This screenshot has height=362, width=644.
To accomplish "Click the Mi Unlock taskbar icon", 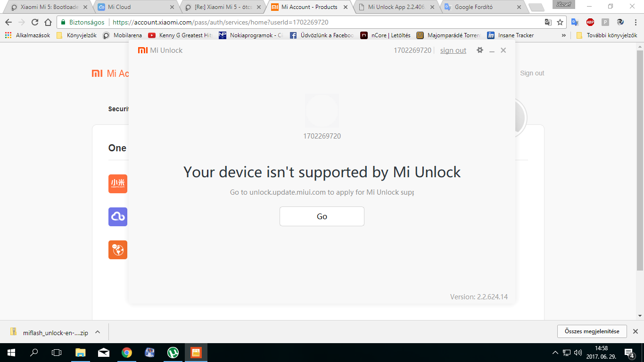I will pos(196,353).
